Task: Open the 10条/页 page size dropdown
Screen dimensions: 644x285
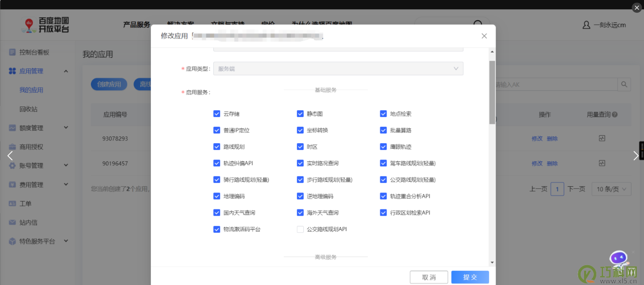Action: [611, 189]
